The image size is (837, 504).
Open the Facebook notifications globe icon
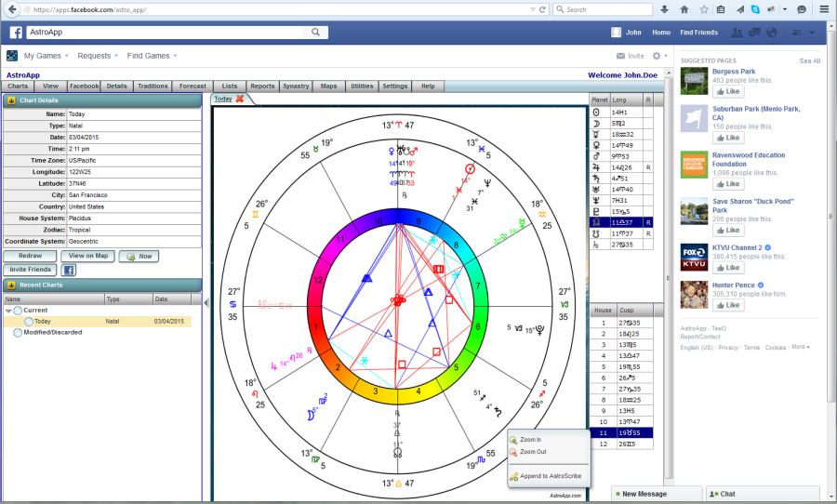(771, 33)
